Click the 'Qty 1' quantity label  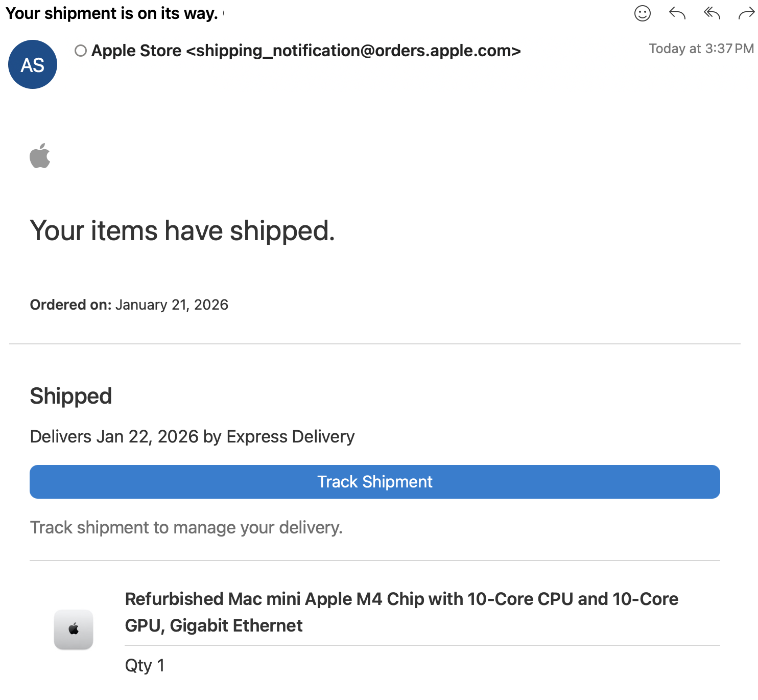coord(145,665)
